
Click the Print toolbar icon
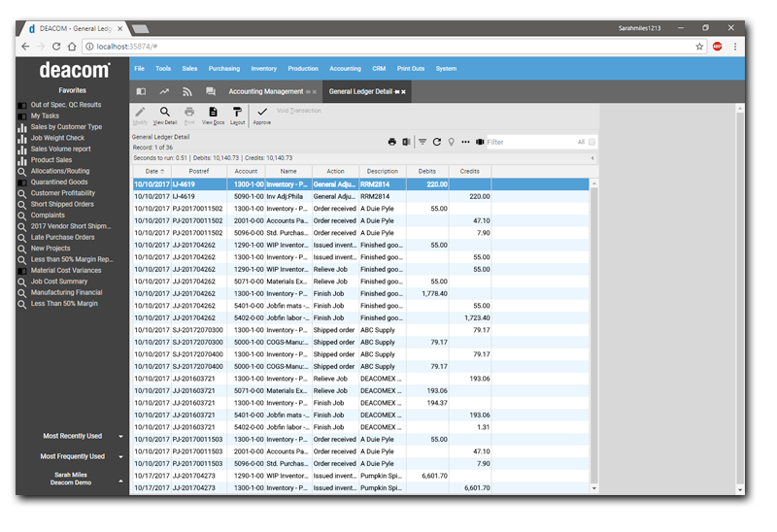[189, 112]
